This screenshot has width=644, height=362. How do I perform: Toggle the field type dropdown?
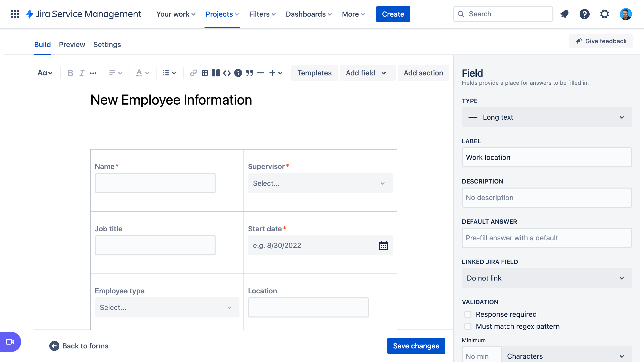(546, 117)
